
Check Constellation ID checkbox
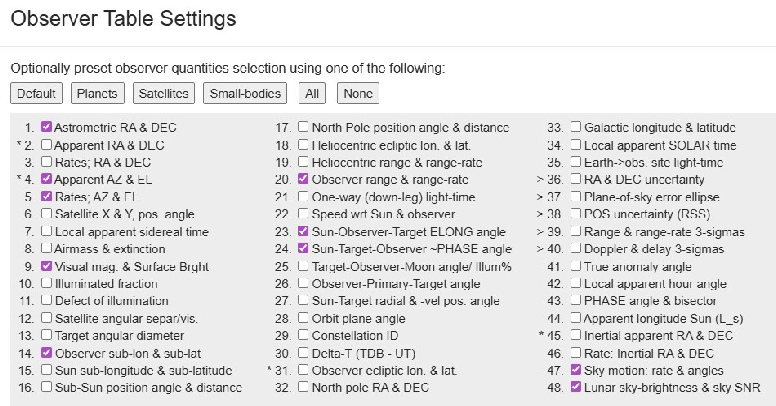pos(304,335)
